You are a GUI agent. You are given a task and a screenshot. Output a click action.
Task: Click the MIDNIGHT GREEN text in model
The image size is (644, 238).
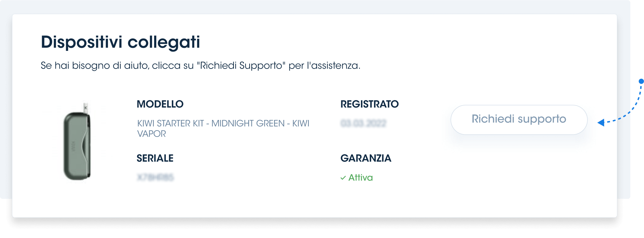(x=248, y=124)
